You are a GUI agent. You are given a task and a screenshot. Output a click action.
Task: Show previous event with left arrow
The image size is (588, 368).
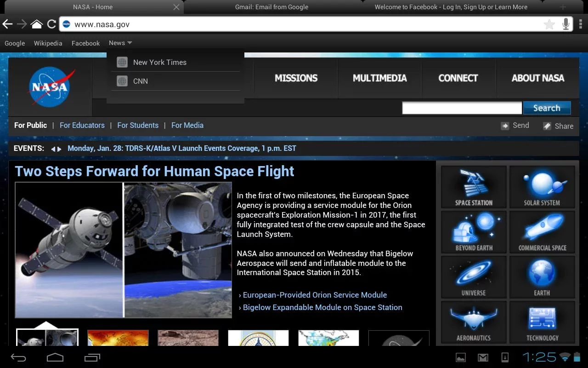pos(53,149)
